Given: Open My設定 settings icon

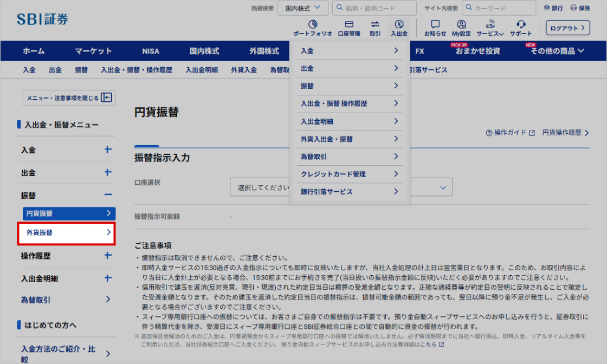Looking at the screenshot, I should tap(461, 25).
